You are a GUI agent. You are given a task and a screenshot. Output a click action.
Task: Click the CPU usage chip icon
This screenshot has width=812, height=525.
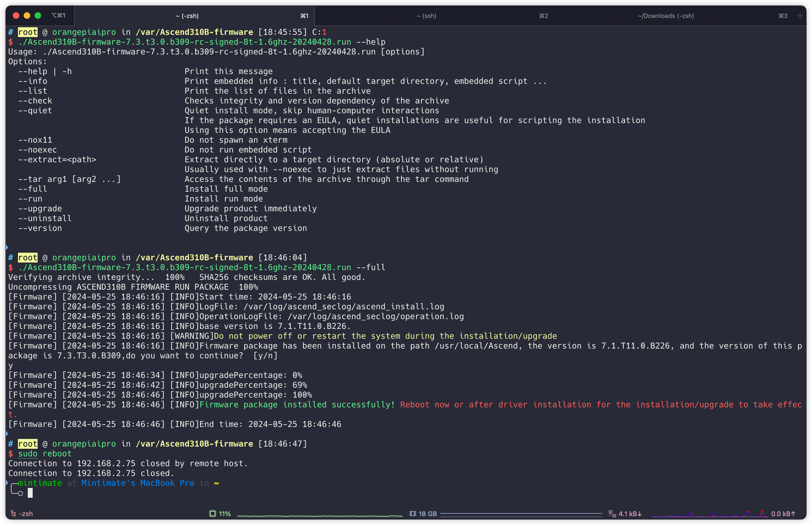[213, 513]
